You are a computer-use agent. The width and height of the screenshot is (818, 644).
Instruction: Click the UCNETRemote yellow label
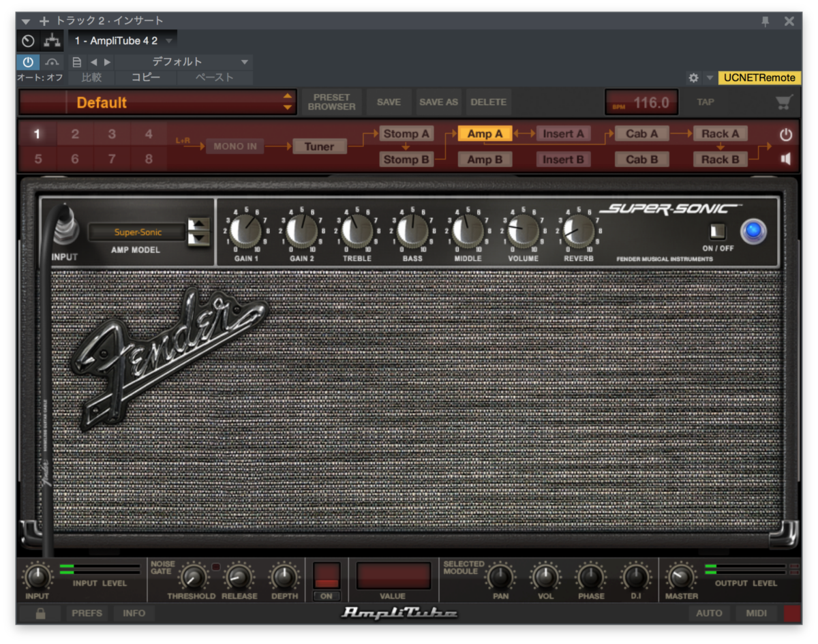click(x=759, y=78)
